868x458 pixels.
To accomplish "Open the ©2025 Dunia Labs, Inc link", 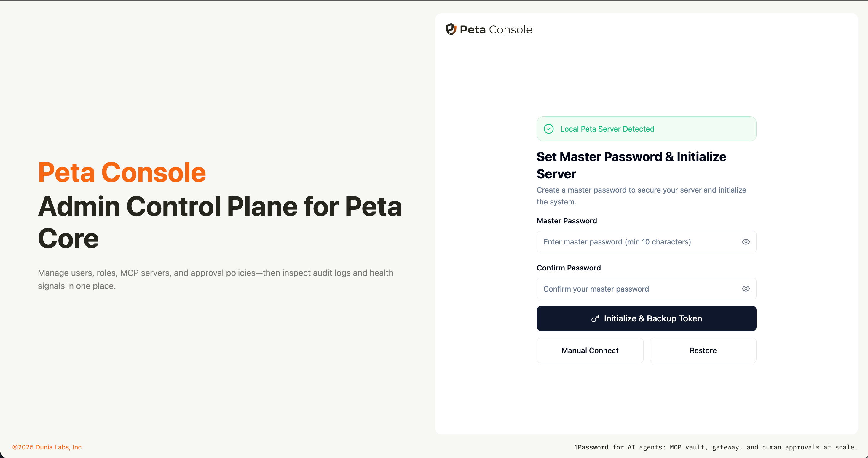I will (x=47, y=447).
